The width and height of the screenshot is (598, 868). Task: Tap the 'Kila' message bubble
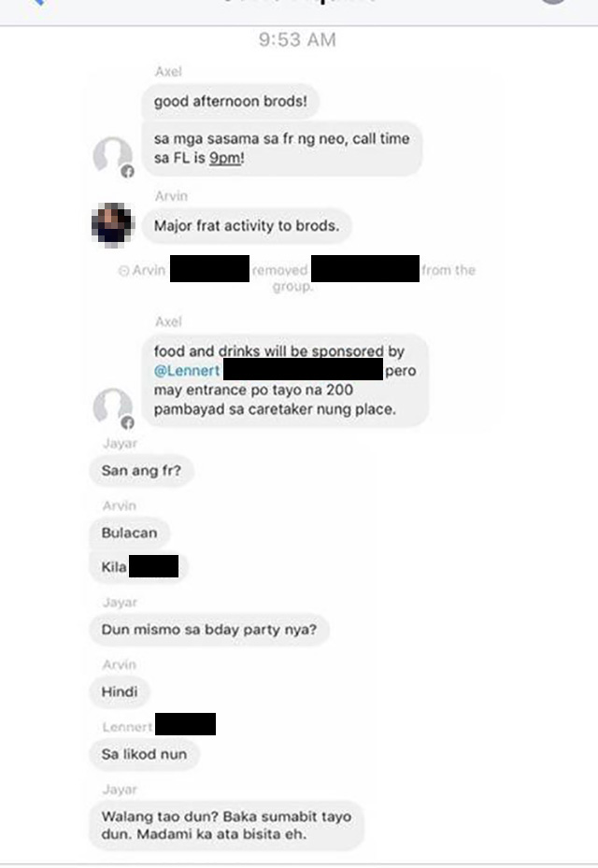138,567
